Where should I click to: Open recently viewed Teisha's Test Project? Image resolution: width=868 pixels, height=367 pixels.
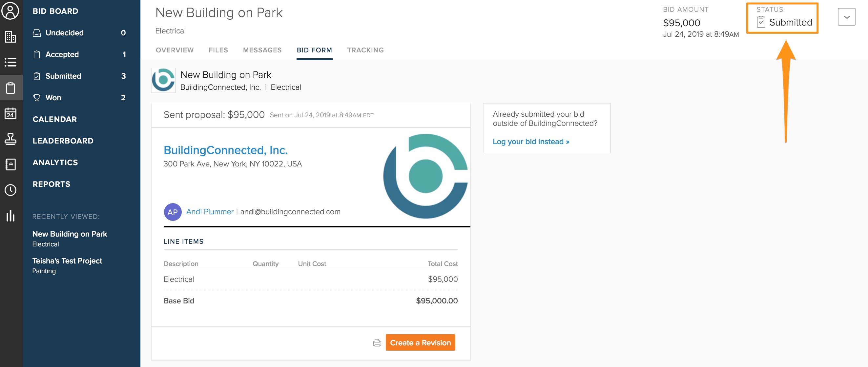67,261
